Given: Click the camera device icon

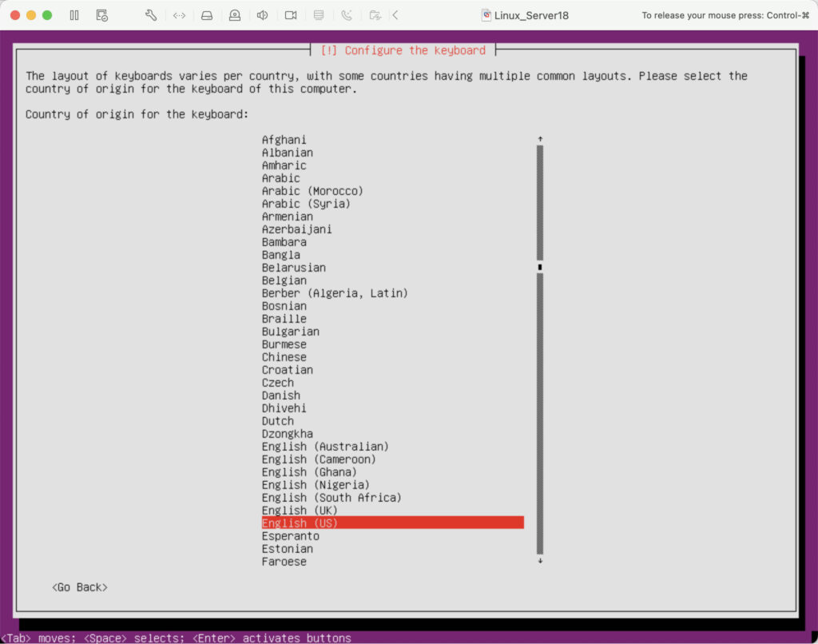Looking at the screenshot, I should pos(291,15).
